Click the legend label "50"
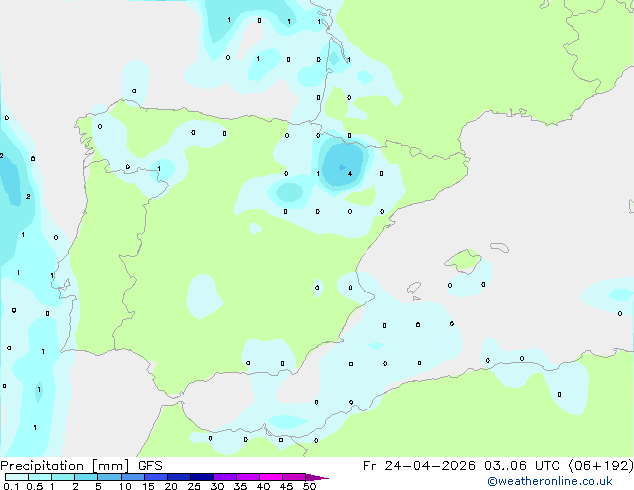This screenshot has width=634, height=490. pyautogui.click(x=309, y=486)
